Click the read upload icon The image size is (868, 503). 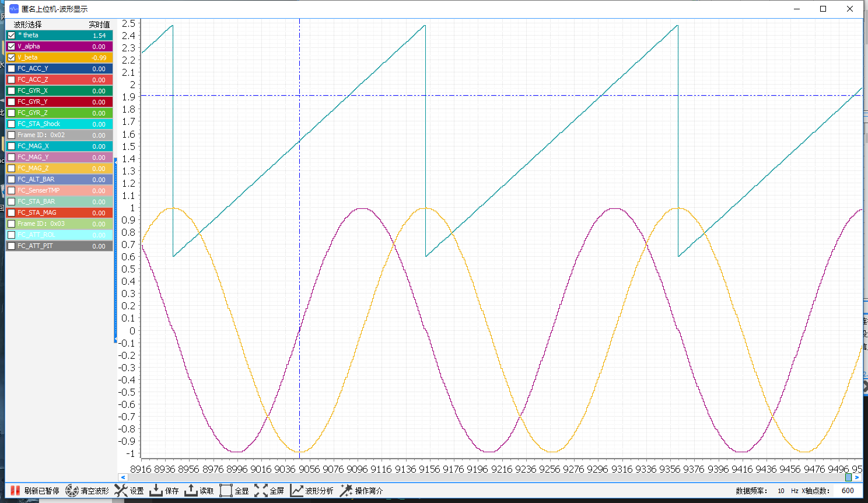click(191, 491)
